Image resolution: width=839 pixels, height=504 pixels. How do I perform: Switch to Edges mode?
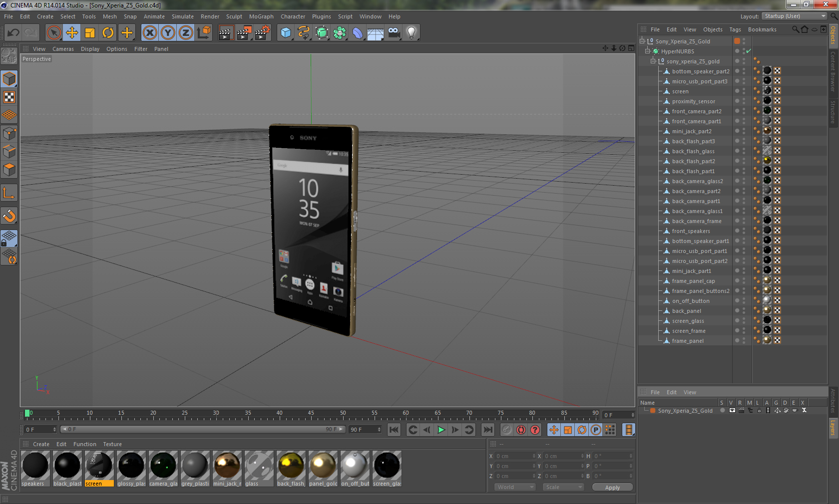coord(9,151)
